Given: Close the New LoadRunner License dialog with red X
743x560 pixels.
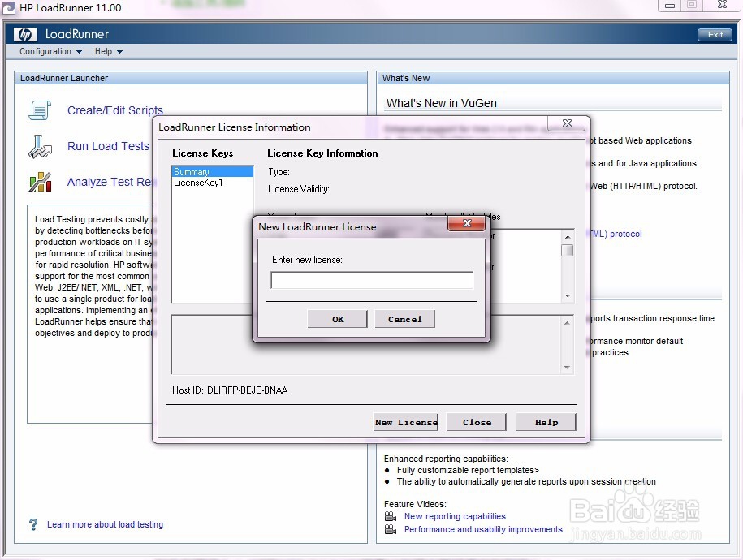Looking at the screenshot, I should (x=467, y=223).
